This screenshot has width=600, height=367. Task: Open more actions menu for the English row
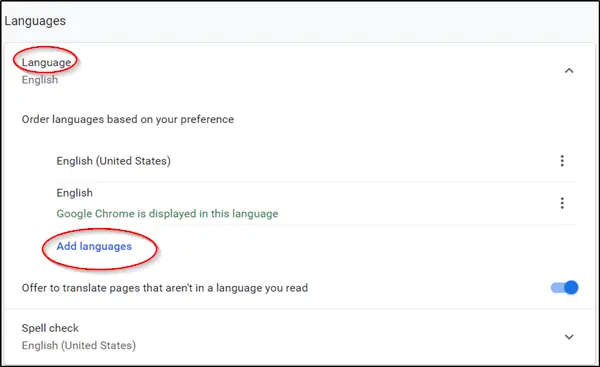click(x=562, y=203)
